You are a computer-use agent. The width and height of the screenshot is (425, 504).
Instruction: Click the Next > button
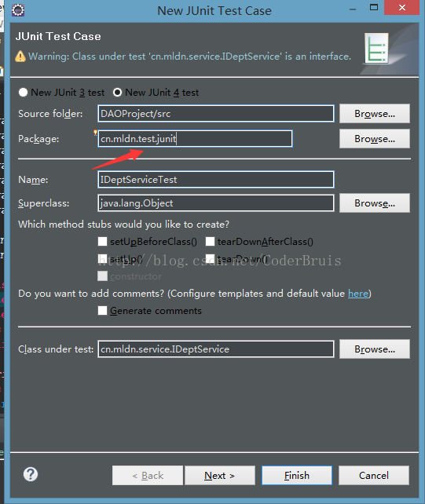point(220,476)
